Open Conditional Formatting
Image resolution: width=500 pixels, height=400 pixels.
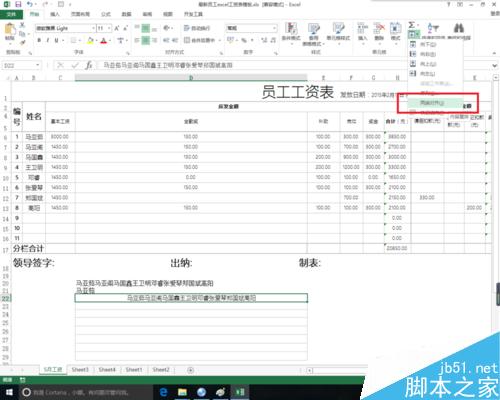[291, 33]
